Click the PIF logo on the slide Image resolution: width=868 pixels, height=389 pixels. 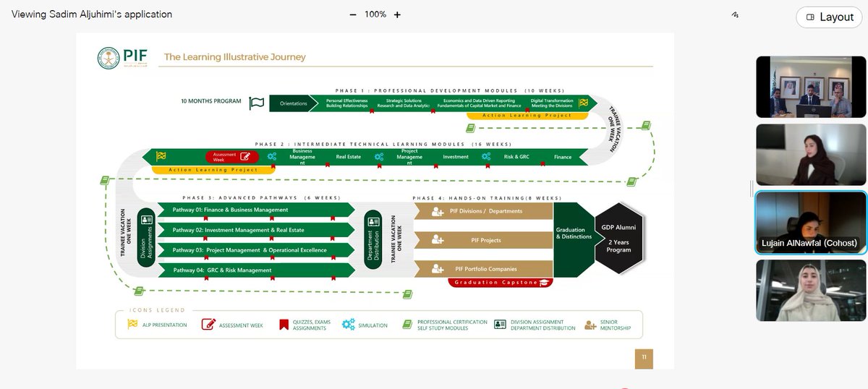tap(122, 56)
